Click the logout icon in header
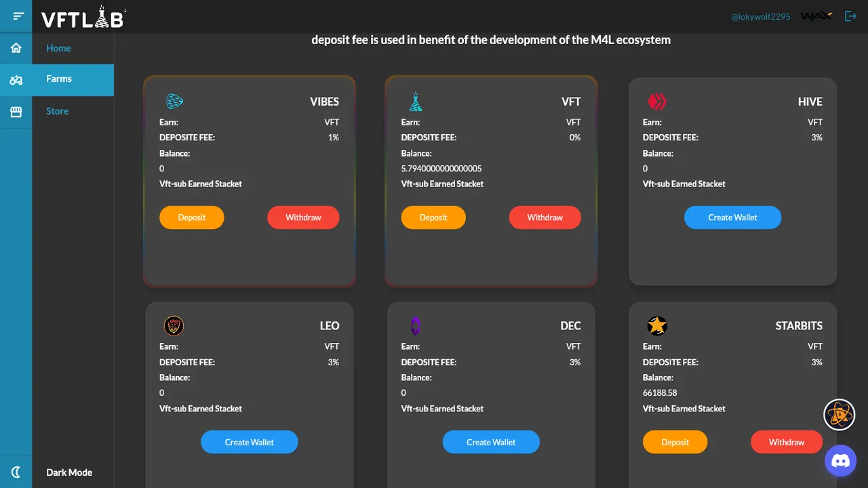This screenshot has width=868, height=488. pos(850,16)
